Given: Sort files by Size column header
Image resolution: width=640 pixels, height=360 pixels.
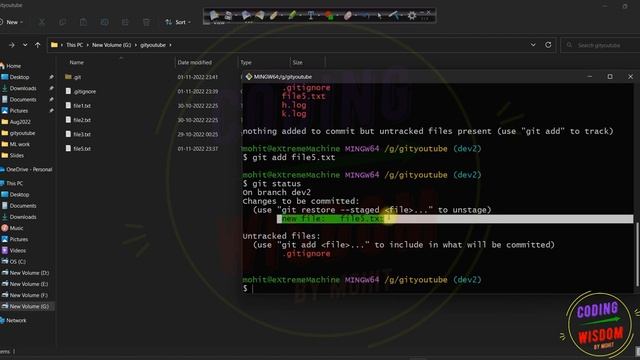Looking at the screenshot, I should click(298, 62).
